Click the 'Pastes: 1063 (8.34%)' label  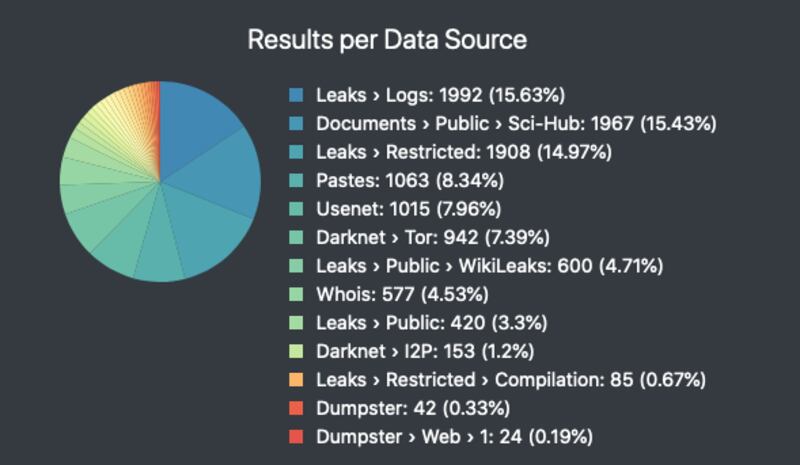[410, 181]
